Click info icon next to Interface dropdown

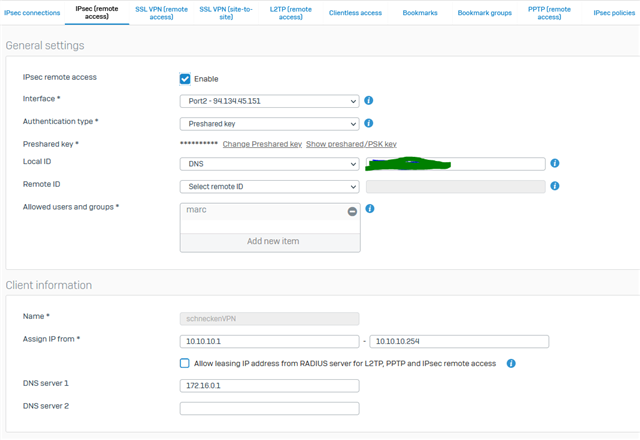tap(368, 101)
